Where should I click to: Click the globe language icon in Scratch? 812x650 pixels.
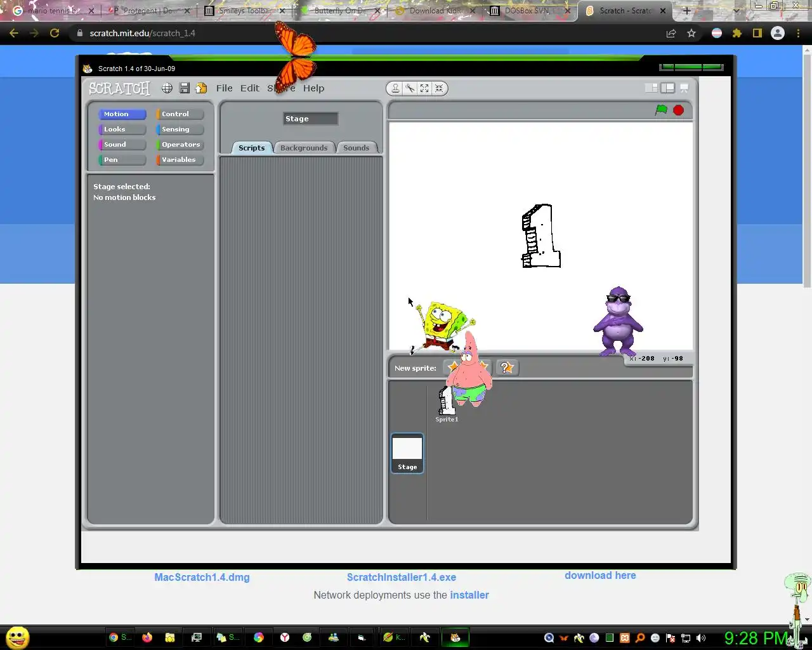167,88
